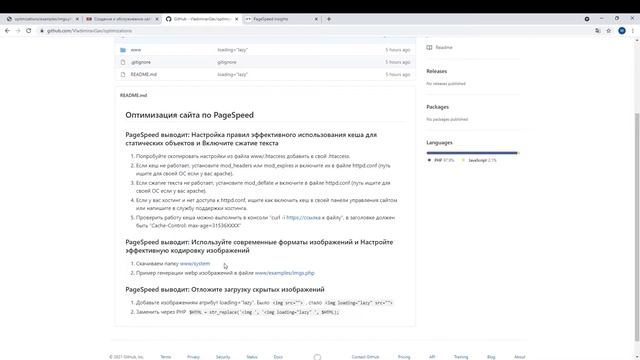
Task: Close the second tab with the red favicon
Action: click(157, 19)
